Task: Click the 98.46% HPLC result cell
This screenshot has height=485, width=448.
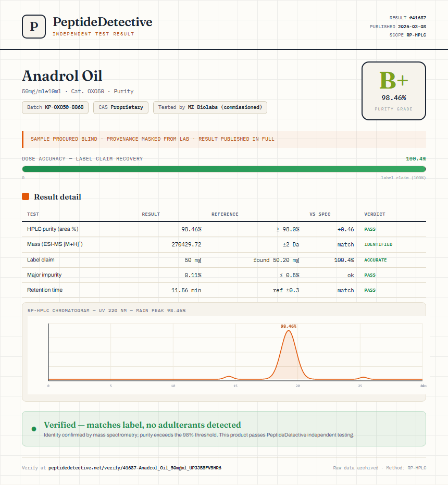Action: (191, 229)
